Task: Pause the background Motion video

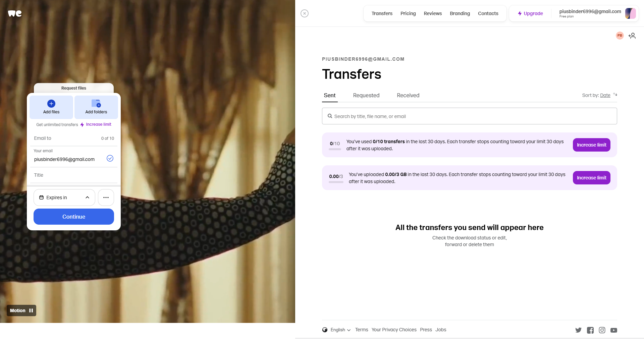Action: pos(21,310)
